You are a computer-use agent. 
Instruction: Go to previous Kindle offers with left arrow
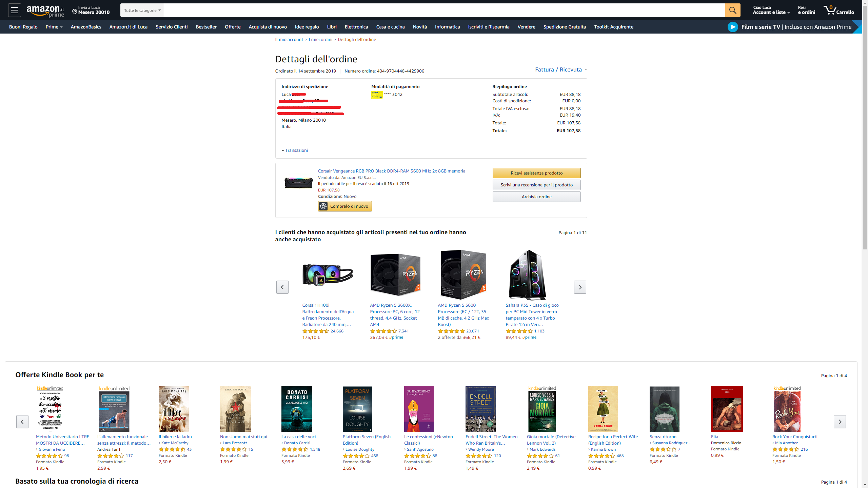[x=22, y=422]
